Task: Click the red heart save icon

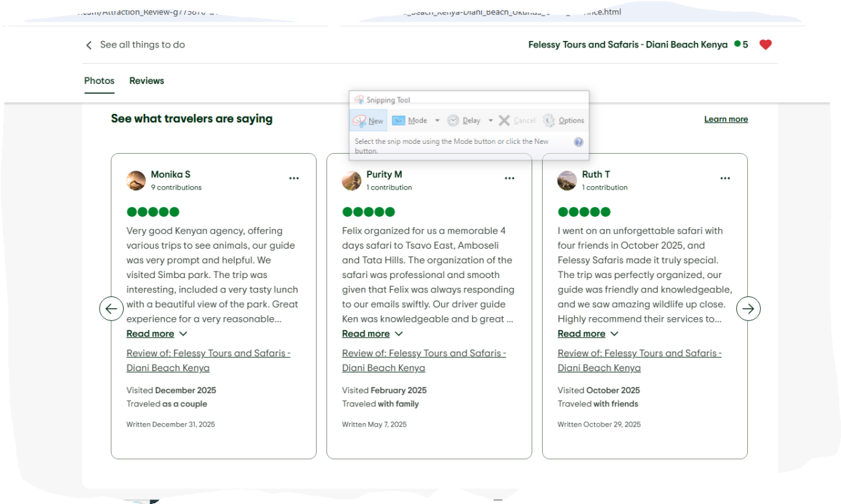Action: (x=765, y=45)
